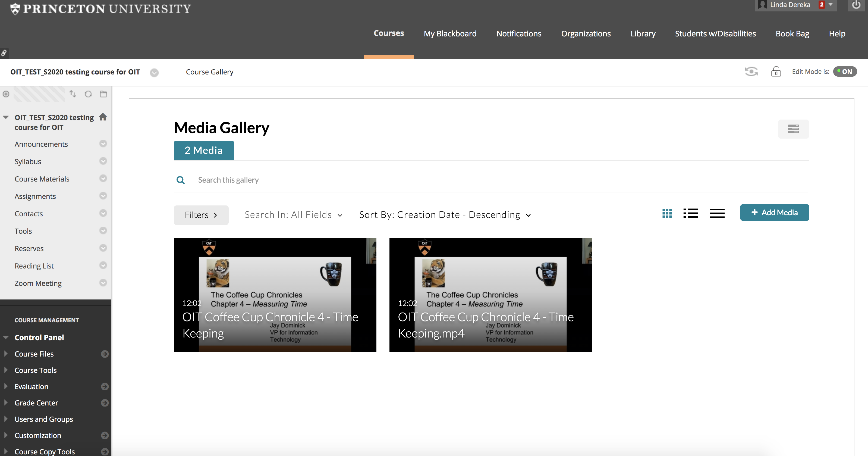868x456 pixels.
Task: Collapse the course menu triangle
Action: (6, 118)
